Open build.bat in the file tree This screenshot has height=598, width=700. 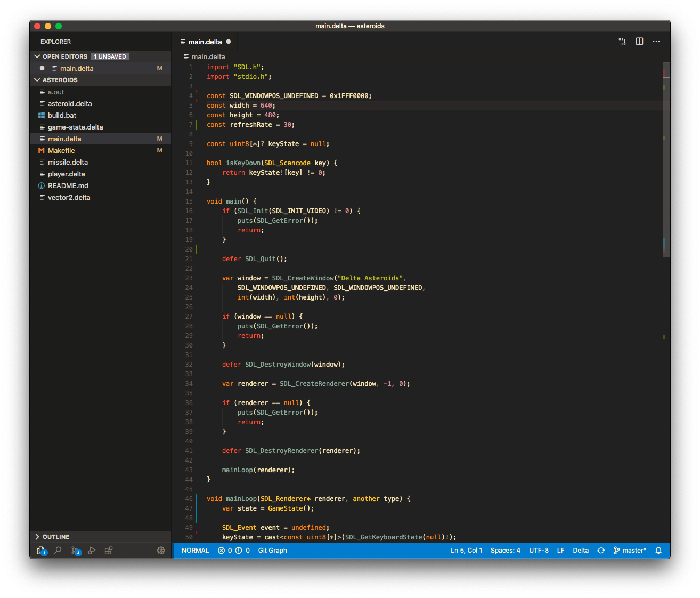pyautogui.click(x=101, y=115)
